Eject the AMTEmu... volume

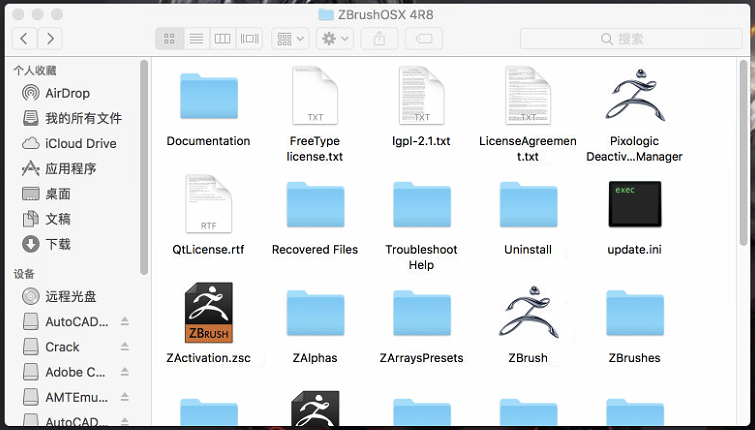coord(125,397)
